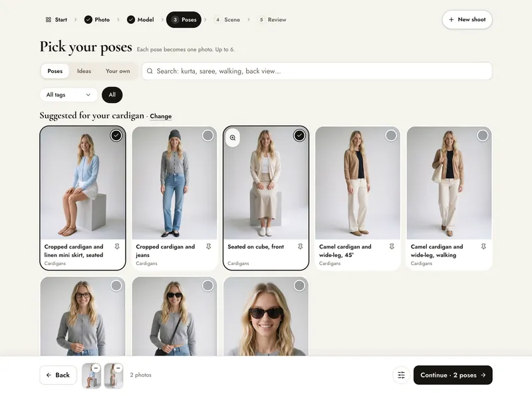Focus the pose search field
The height and width of the screenshot is (394, 532).
pos(317,71)
